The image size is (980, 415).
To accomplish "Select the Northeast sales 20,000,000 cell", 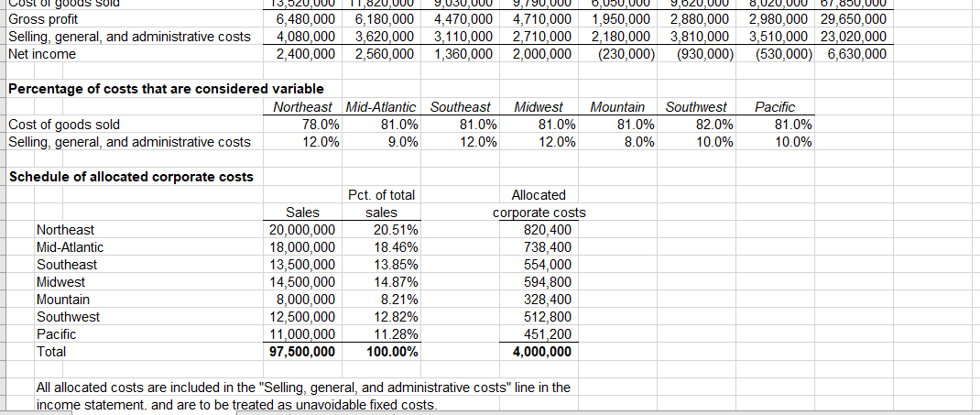I will 302,230.
